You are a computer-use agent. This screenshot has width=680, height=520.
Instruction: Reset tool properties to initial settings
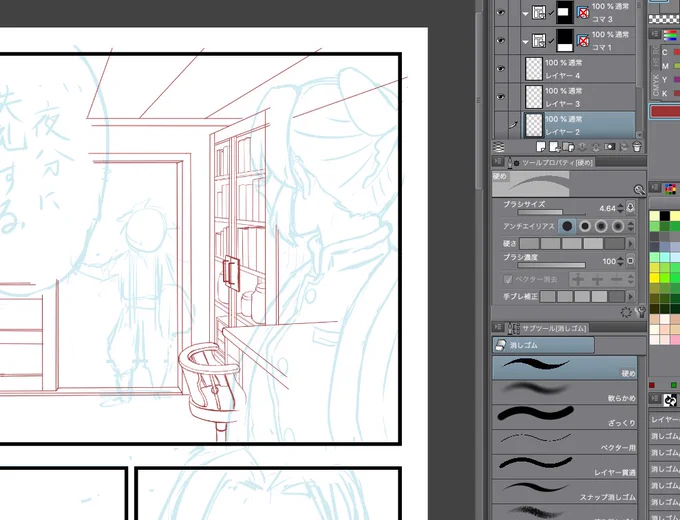625,312
